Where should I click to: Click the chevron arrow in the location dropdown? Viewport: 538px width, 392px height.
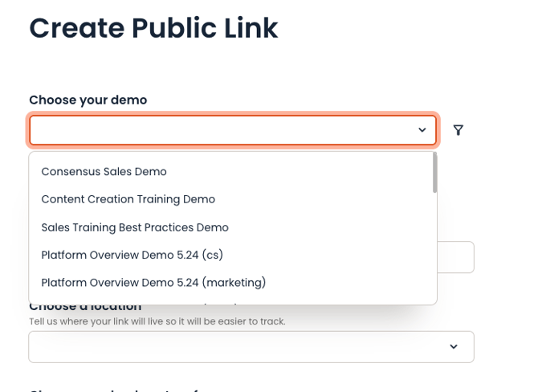(454, 346)
